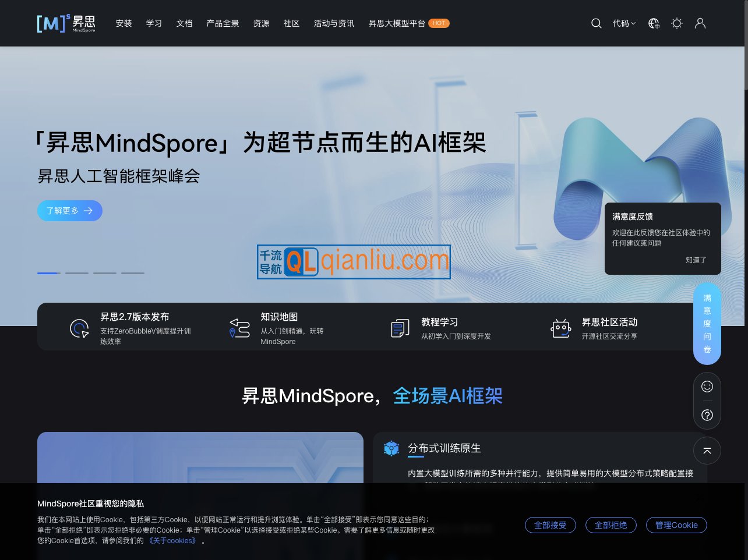Click the MindSpore logo in the top left
This screenshot has height=560, width=748.
[65, 23]
